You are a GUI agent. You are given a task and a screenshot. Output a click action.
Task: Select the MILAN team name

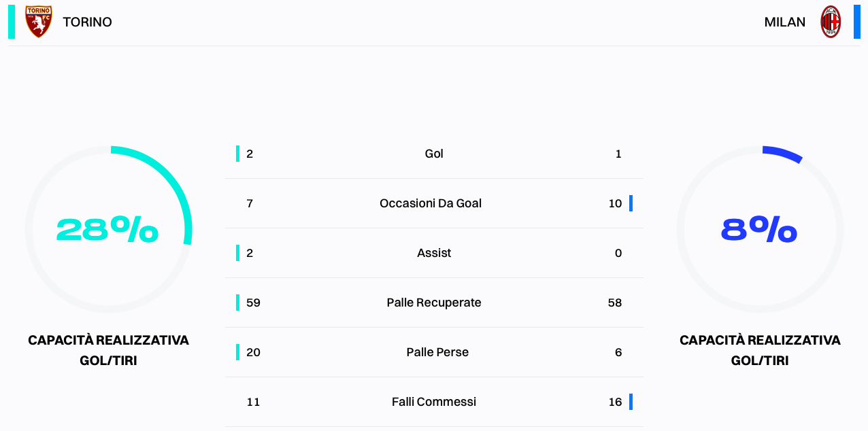click(x=785, y=22)
